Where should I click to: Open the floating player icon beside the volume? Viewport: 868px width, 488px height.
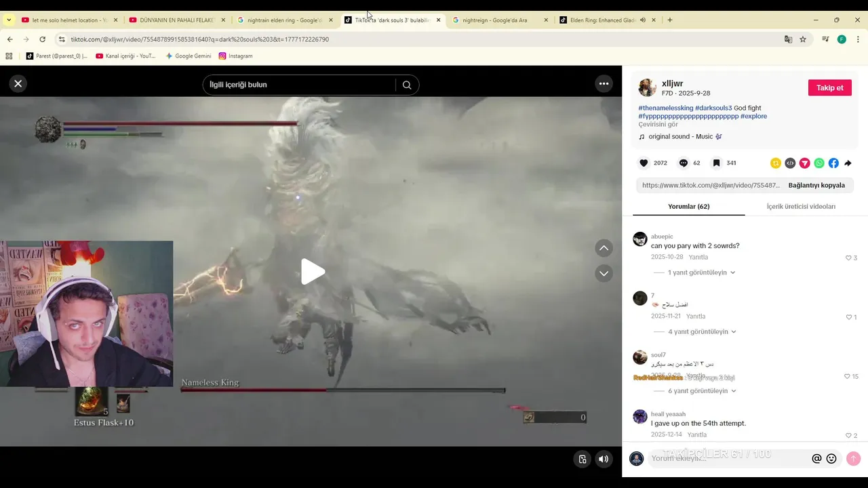pos(582,459)
